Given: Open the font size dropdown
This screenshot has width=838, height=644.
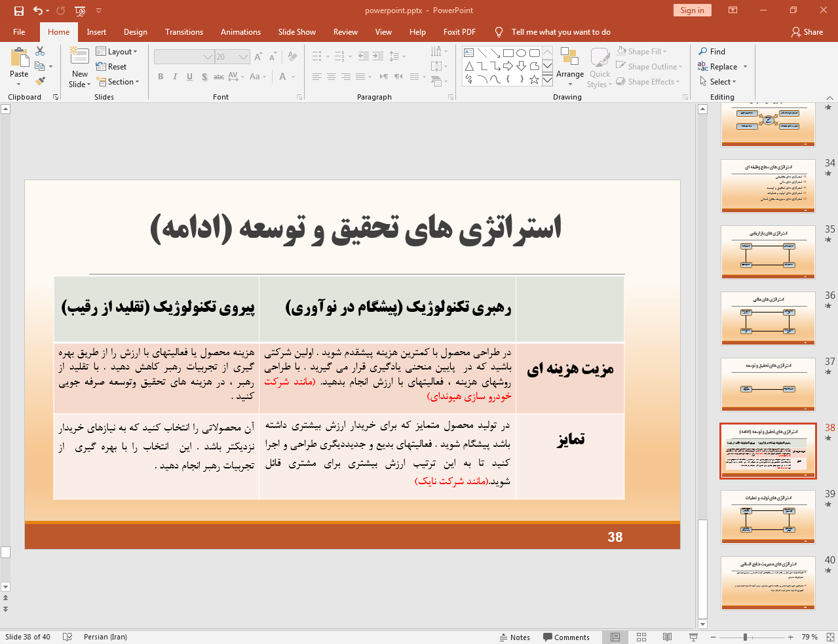Looking at the screenshot, I should [244, 57].
